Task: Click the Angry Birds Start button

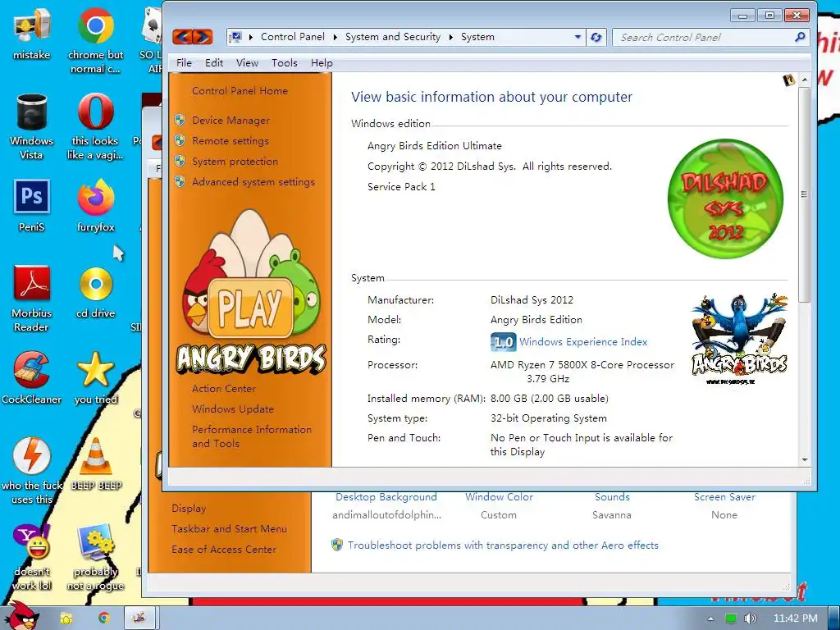Action: (22, 616)
